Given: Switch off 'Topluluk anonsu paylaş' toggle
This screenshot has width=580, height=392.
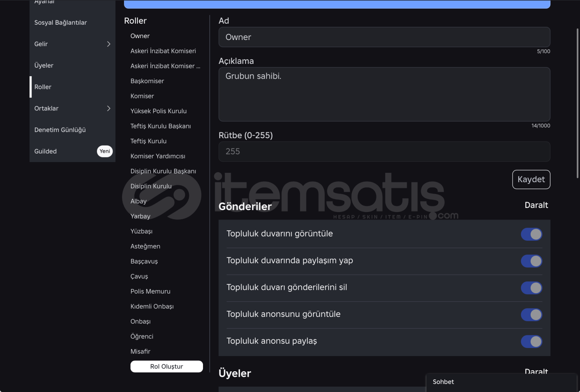Looking at the screenshot, I should tap(531, 342).
